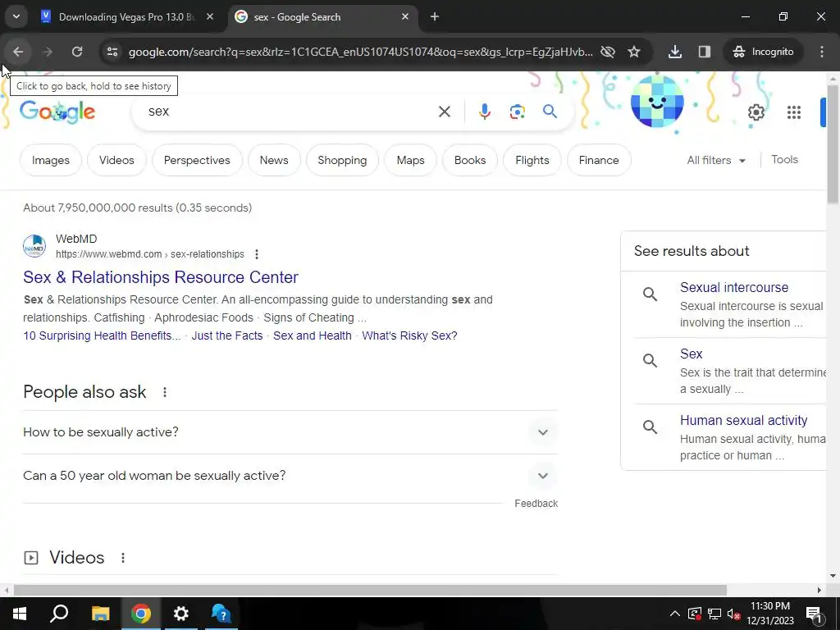Viewport: 840px width, 630px height.
Task: Open the Just the Facts sitelink
Action: point(227,336)
